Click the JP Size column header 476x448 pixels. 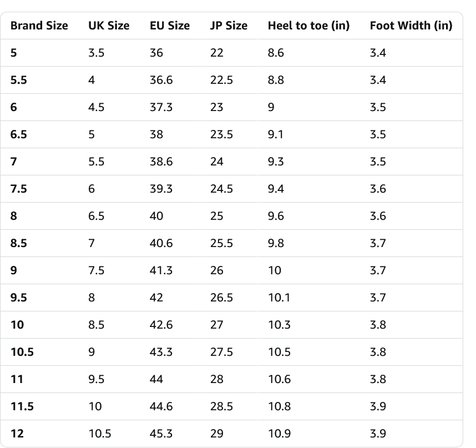(229, 26)
